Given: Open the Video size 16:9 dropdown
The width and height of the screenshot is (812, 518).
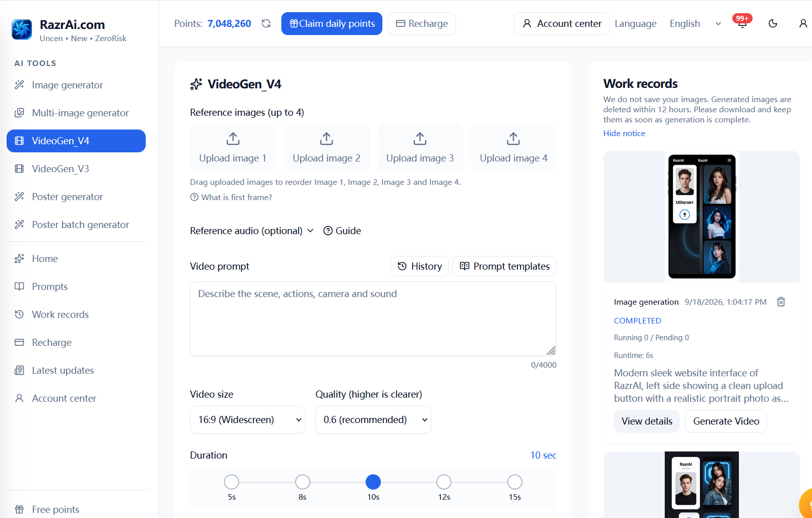Looking at the screenshot, I should (247, 419).
